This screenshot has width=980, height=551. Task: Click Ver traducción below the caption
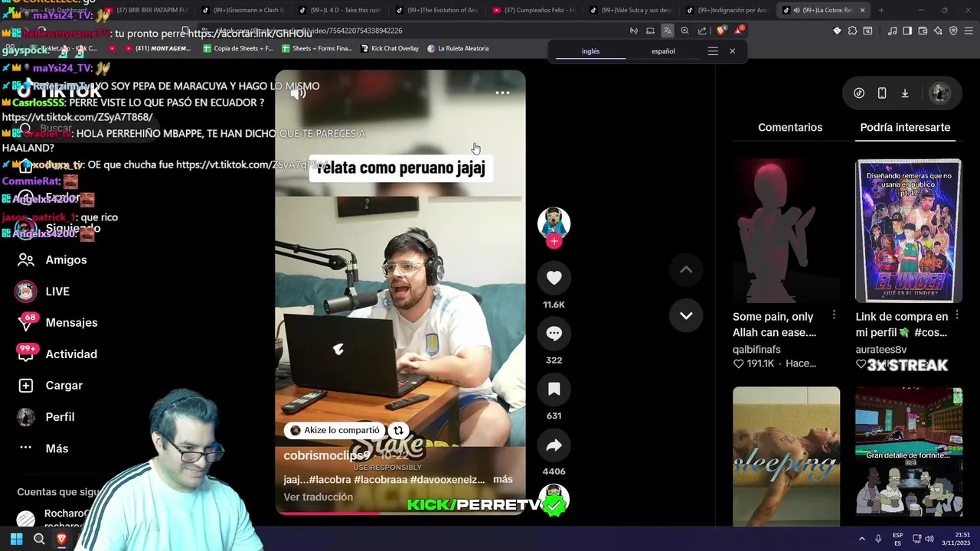coord(318,497)
